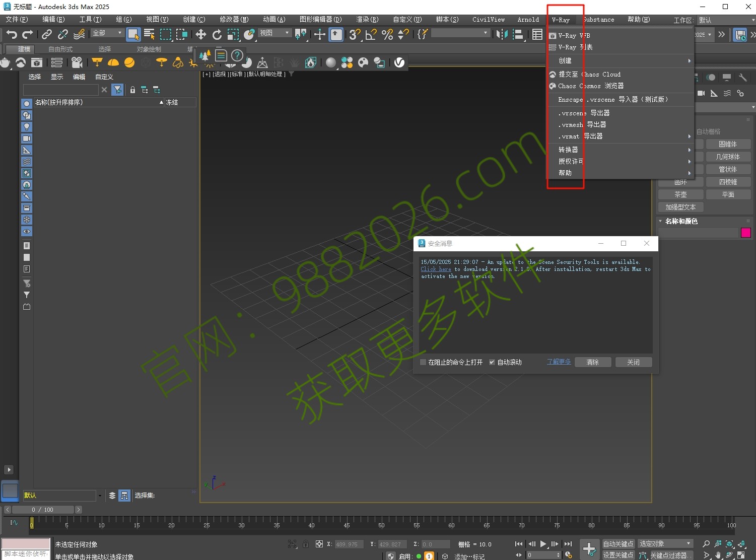Screen dimensions: 756x560
Task: Click the Redo arrow icon
Action: (28, 34)
